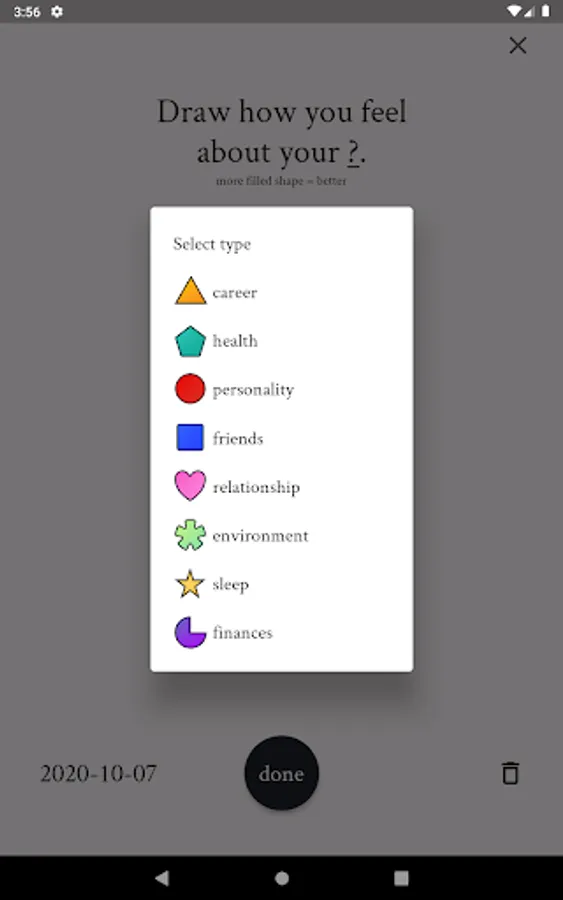The image size is (563, 900).
Task: Choose the purple pie finances icon
Action: [x=190, y=633]
